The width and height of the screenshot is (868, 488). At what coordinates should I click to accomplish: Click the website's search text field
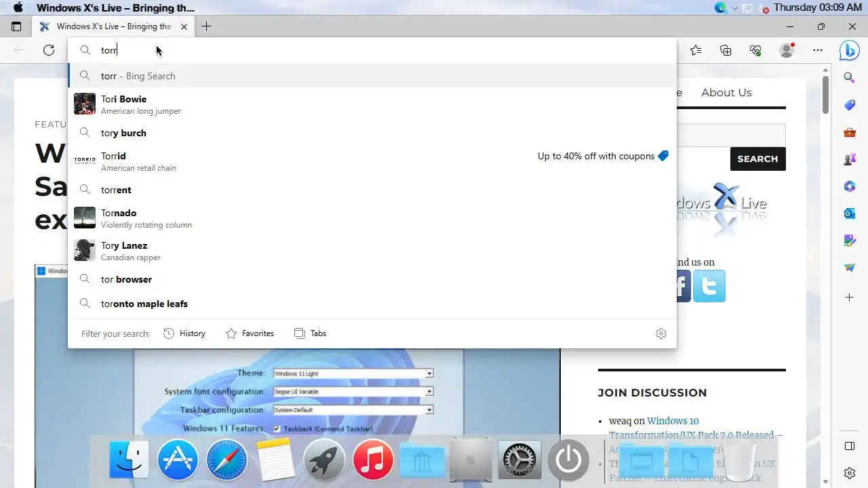tap(731, 136)
